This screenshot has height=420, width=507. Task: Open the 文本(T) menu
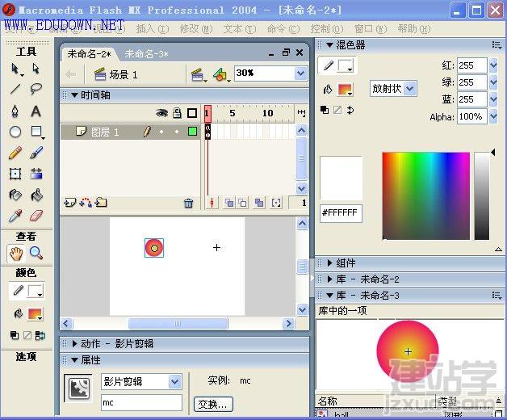[239, 29]
